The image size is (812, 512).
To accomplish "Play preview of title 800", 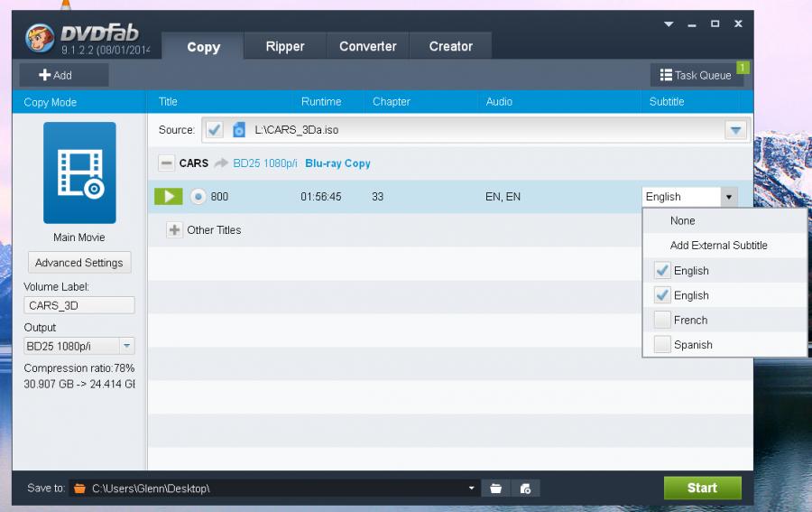I will [169, 197].
